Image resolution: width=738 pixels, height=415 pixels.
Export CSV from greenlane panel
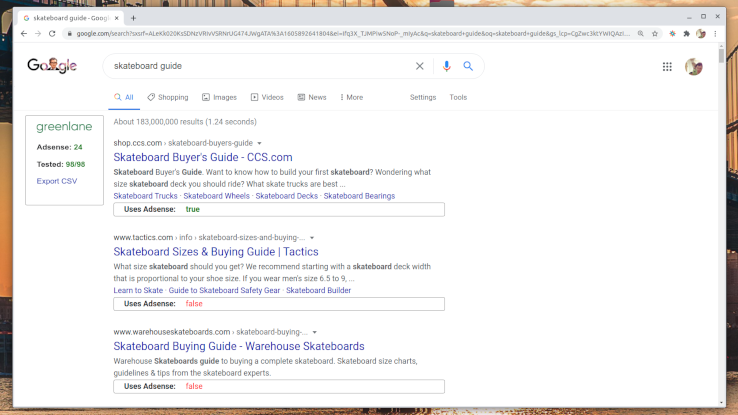(57, 181)
